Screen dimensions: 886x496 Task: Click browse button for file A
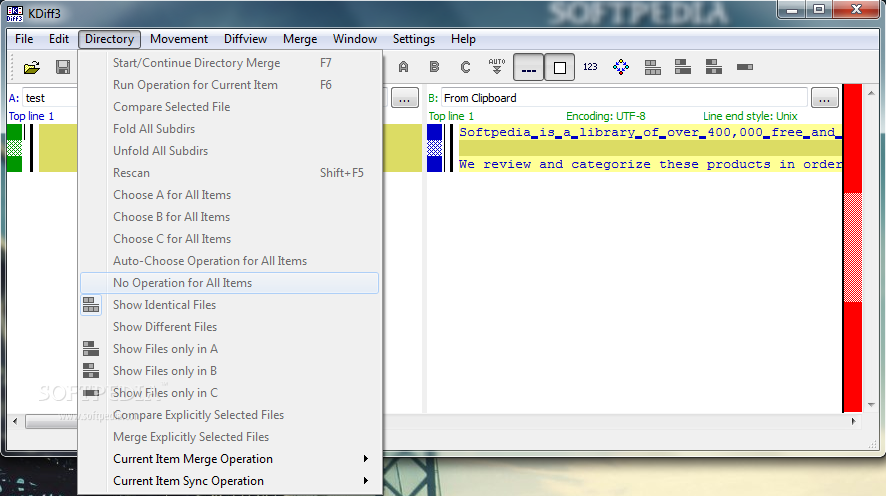405,98
